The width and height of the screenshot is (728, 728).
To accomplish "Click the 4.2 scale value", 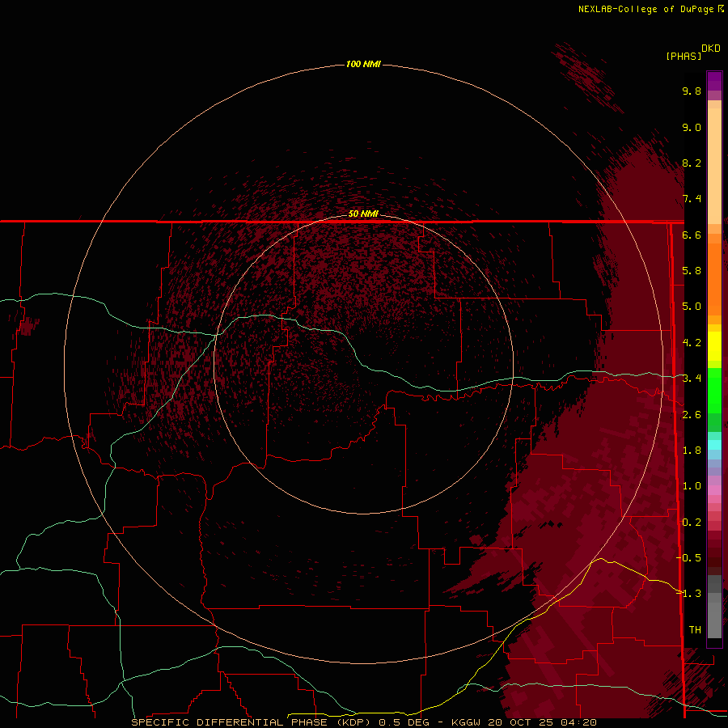I will click(692, 343).
